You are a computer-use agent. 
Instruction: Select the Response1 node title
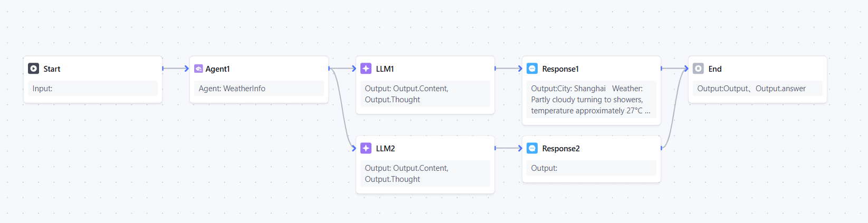pos(560,69)
